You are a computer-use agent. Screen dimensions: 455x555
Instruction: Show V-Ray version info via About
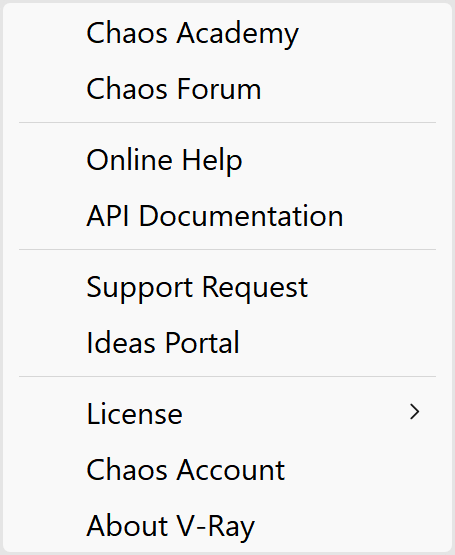[x=227, y=525]
